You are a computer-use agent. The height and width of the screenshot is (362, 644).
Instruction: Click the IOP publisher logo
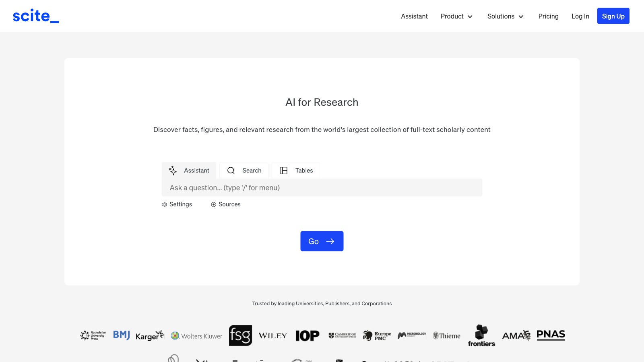pos(307,335)
